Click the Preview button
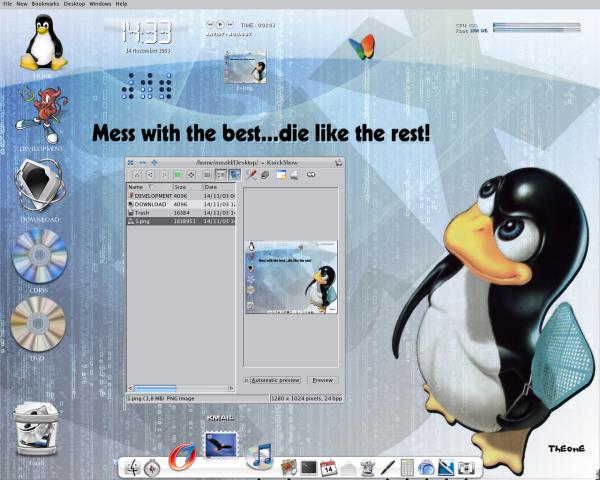This screenshot has width=600, height=480. (x=322, y=380)
